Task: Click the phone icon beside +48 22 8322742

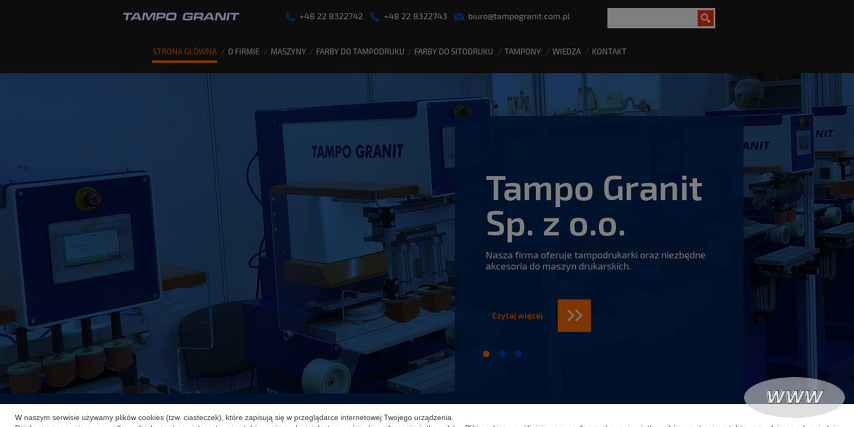Action: point(290,17)
